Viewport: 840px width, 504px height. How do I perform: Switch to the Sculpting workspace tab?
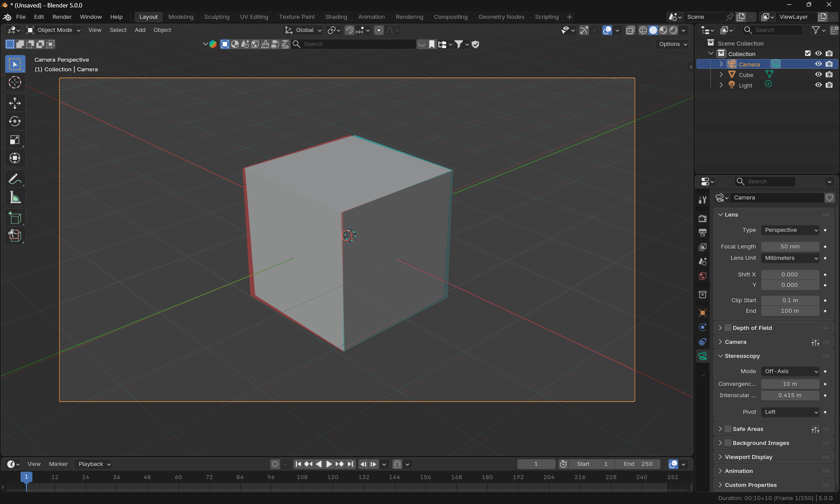217,17
